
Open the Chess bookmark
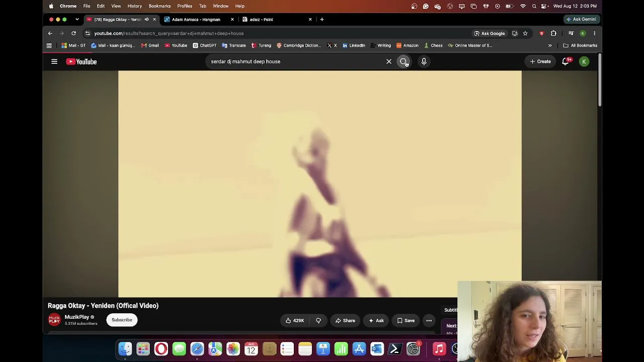point(433,45)
